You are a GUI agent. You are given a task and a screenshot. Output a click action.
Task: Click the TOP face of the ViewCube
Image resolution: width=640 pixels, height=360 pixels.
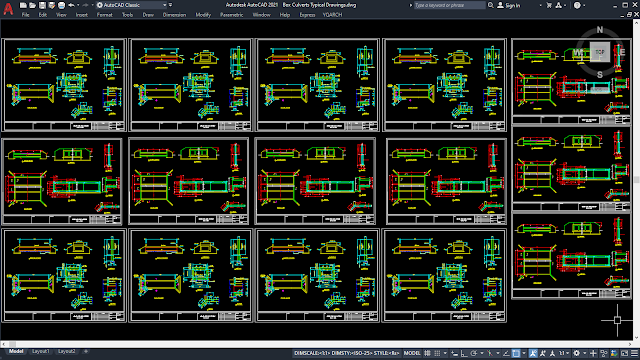[600, 52]
